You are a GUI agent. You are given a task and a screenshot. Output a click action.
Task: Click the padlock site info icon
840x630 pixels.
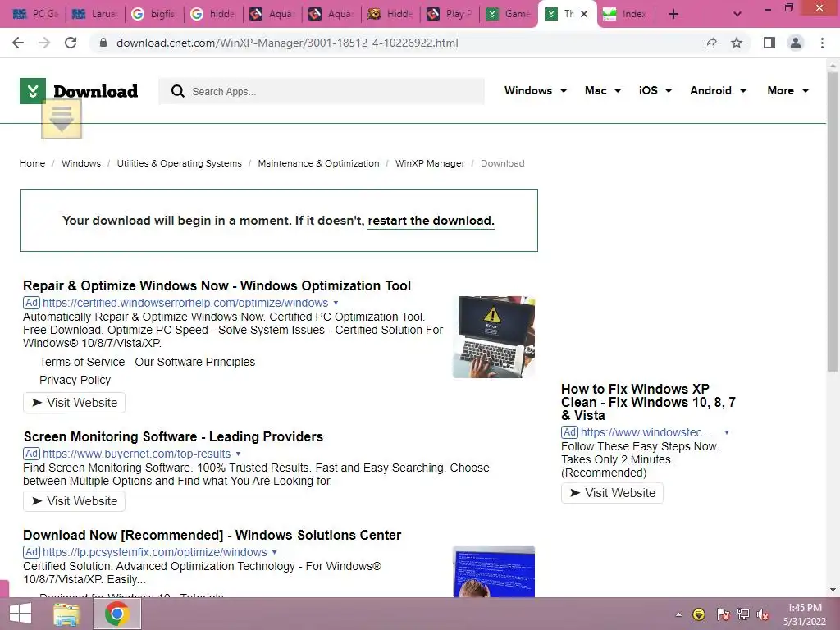(x=103, y=43)
